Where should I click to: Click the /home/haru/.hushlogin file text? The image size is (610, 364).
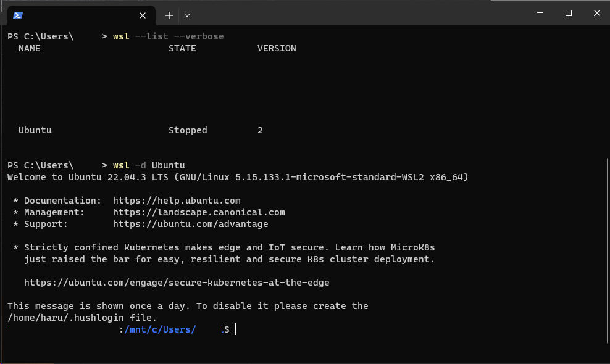click(x=82, y=318)
